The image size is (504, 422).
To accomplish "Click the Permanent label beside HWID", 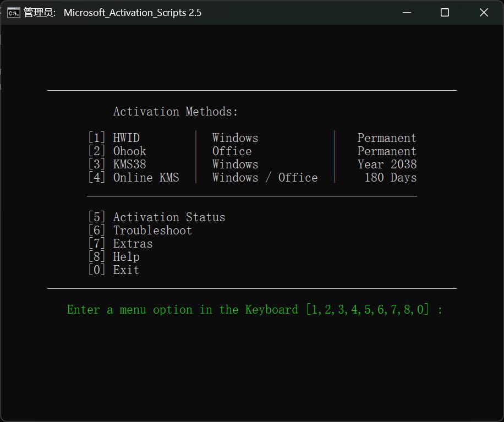I will (387, 138).
